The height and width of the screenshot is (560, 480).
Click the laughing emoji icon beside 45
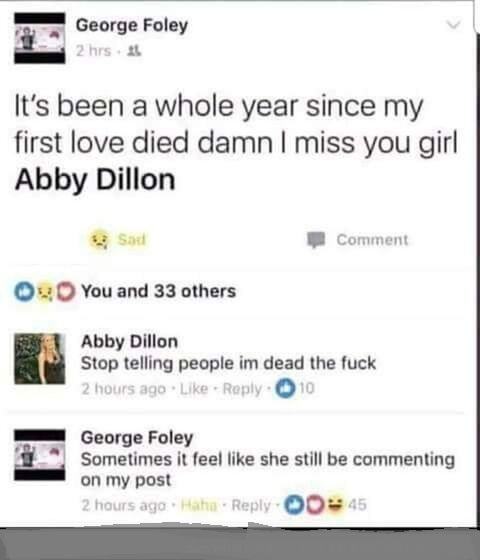pos(335,504)
